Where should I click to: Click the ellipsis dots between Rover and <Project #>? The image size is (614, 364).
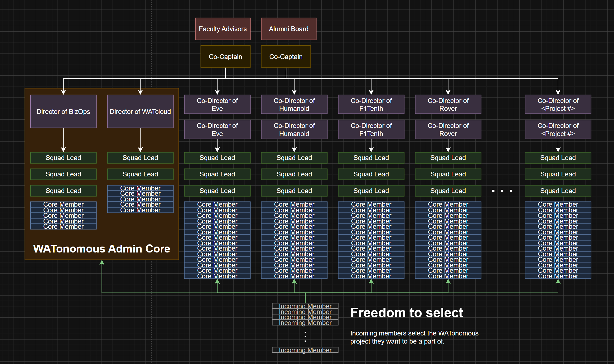[x=502, y=191]
